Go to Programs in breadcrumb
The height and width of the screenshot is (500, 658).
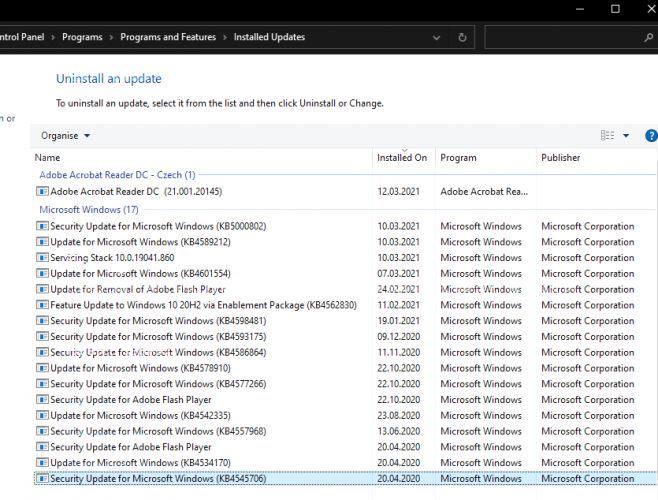click(x=82, y=37)
